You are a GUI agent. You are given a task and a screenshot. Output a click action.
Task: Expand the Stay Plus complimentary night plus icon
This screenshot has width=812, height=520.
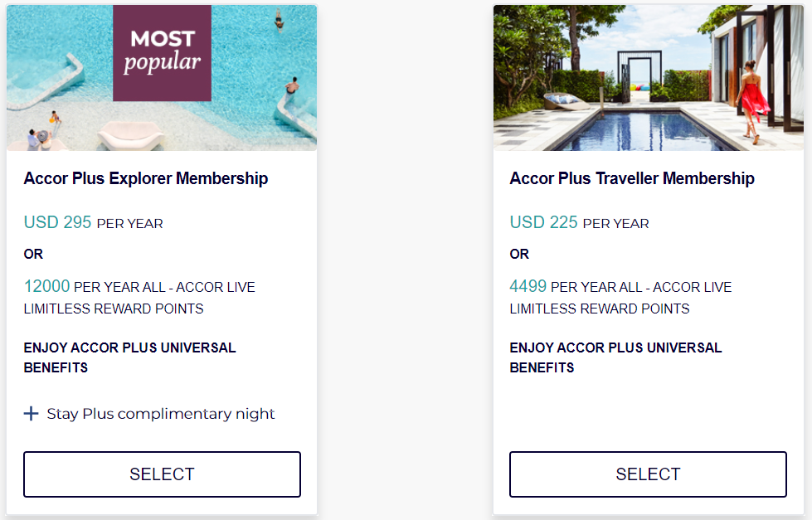coord(31,413)
